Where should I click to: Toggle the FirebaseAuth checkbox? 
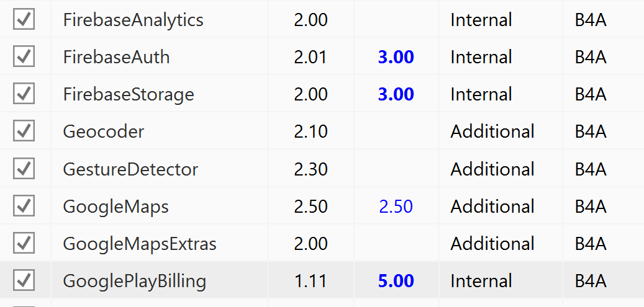click(x=24, y=56)
